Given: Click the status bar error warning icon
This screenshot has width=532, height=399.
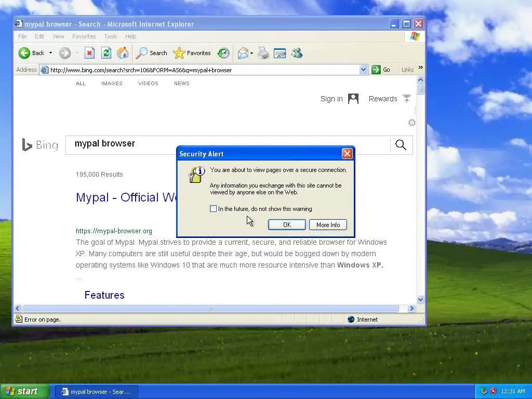Looking at the screenshot, I should click(19, 319).
